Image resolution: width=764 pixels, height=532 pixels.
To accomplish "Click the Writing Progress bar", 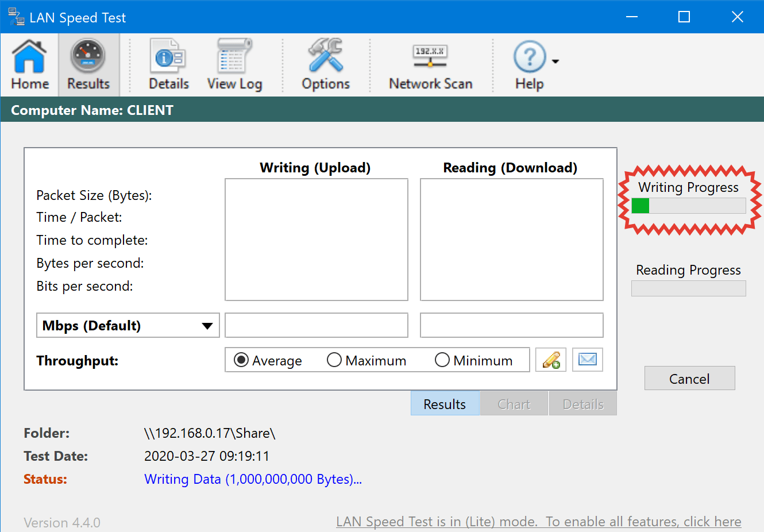I will pyautogui.click(x=688, y=206).
